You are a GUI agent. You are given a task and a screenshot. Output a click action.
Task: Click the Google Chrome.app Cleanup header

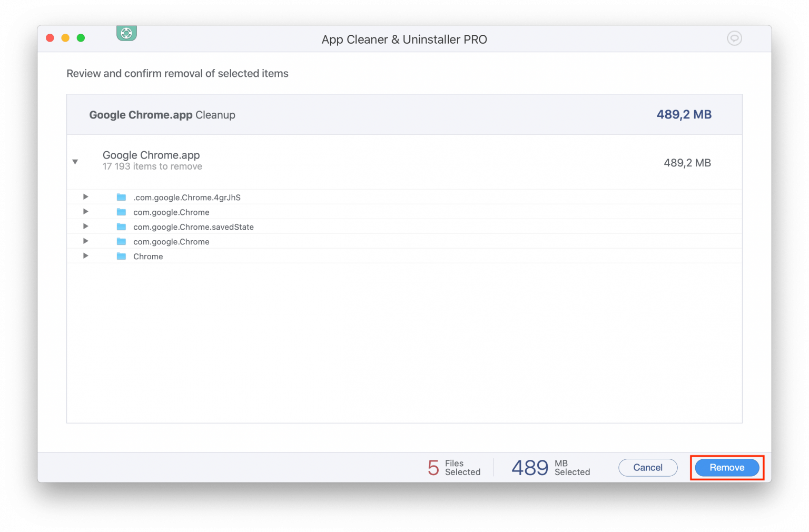point(162,115)
